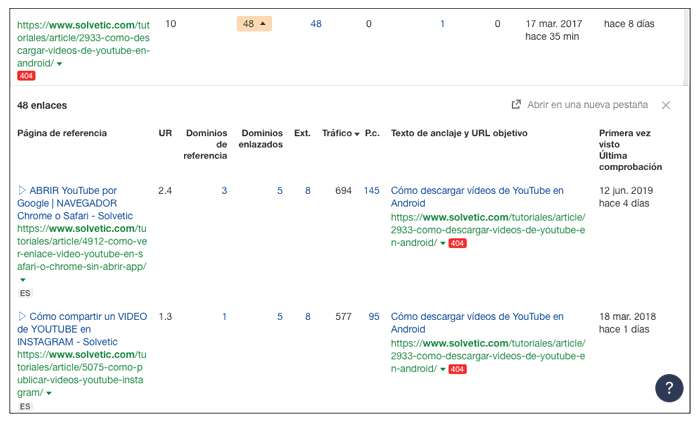Collapse the orange 48 backlinks toggle
This screenshot has height=423, width=700.
254,24
